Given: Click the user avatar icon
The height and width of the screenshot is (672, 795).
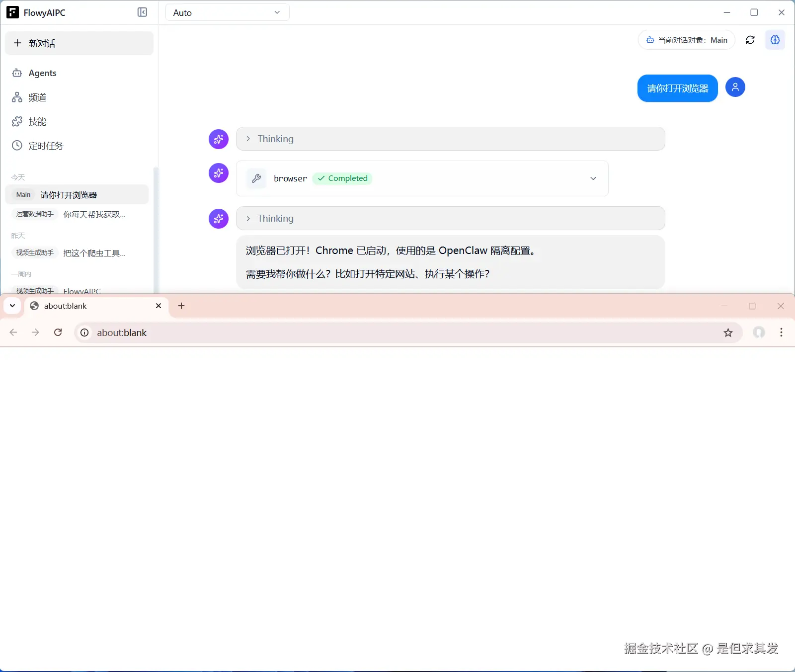Looking at the screenshot, I should [735, 87].
